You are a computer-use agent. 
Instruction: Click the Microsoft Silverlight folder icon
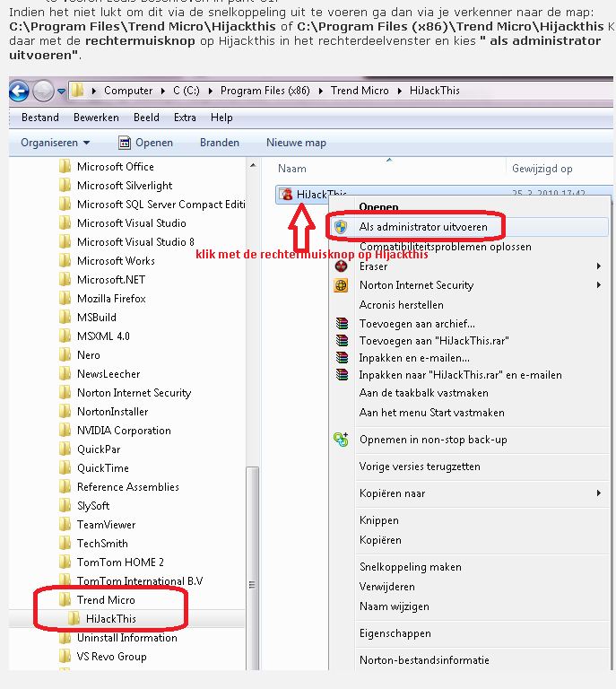coord(65,186)
